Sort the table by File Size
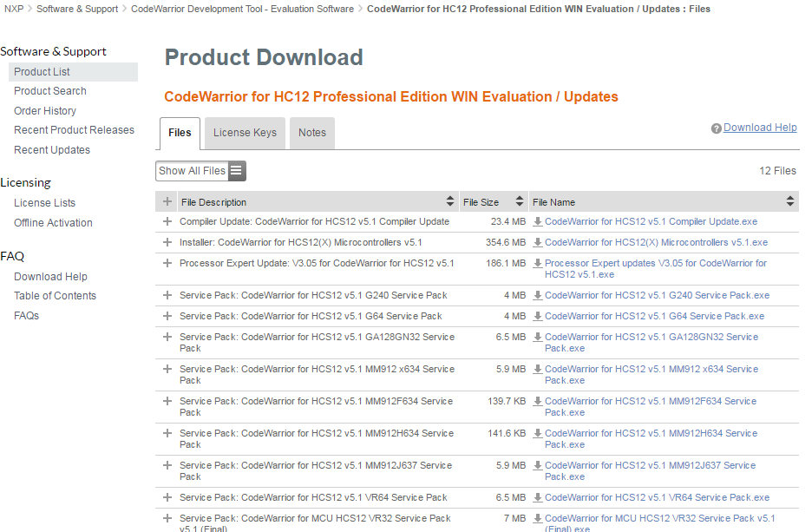This screenshot has width=812, height=532. click(520, 202)
